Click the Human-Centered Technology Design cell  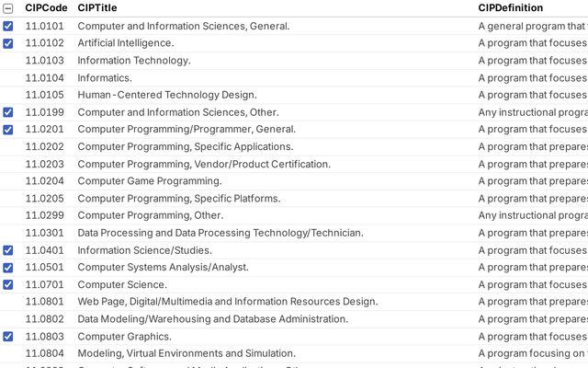pyautogui.click(x=166, y=95)
